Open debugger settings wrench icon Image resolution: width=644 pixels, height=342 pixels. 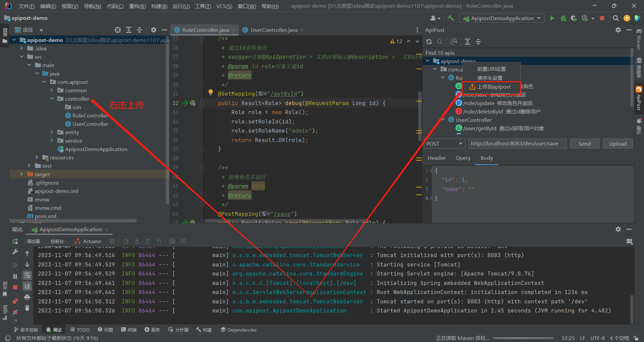15,252
